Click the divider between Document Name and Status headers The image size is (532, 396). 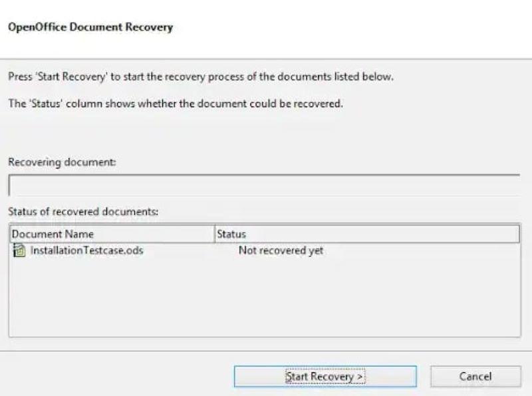click(215, 234)
